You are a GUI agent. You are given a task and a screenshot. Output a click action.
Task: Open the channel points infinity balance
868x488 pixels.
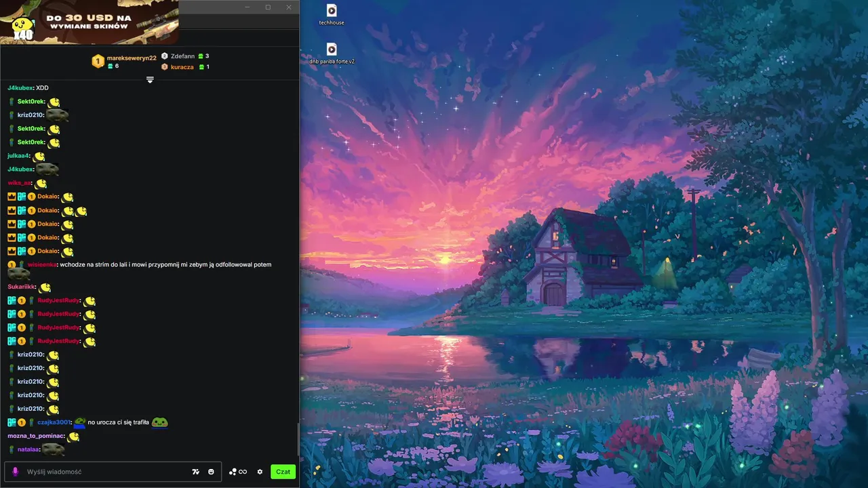[237, 472]
